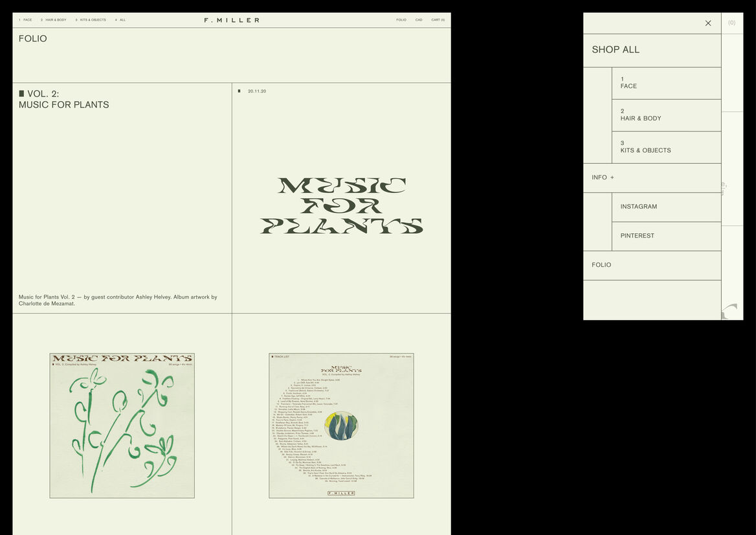Open SHOP ALL in mobile menu
The height and width of the screenshot is (535, 756).
tap(616, 50)
